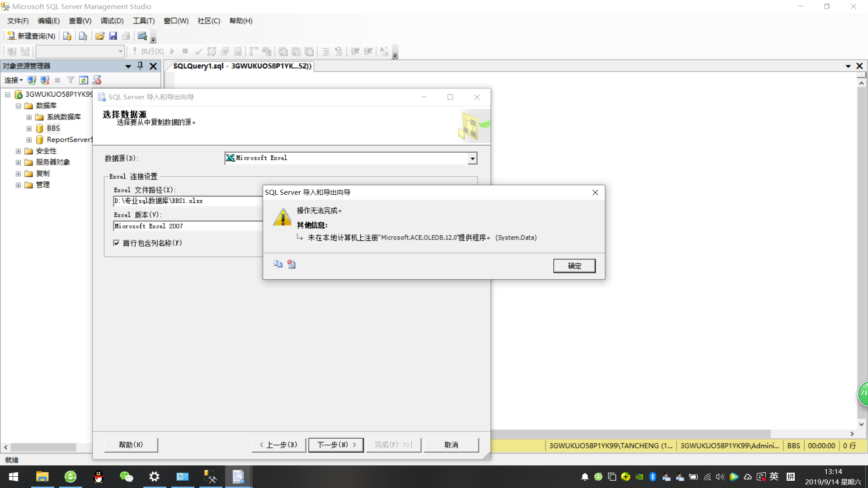Click the 下一步(N) next button
This screenshot has width=868, height=488.
click(x=336, y=445)
